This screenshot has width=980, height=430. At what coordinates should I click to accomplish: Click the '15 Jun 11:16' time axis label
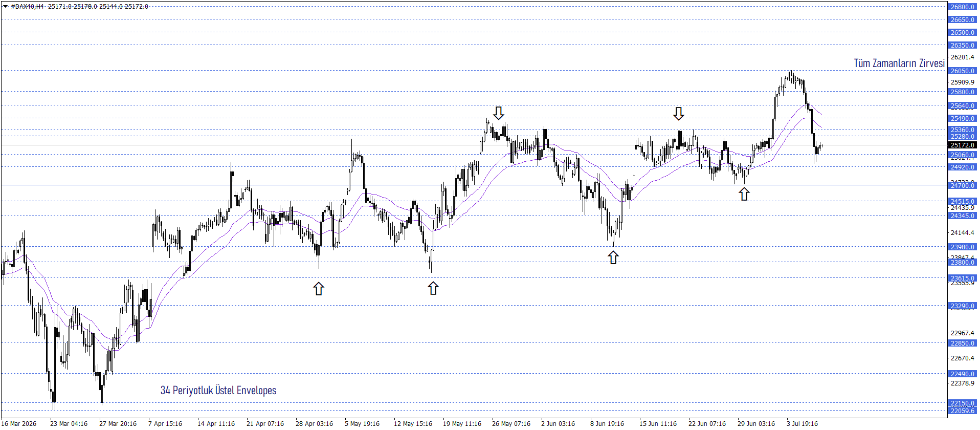(x=658, y=424)
